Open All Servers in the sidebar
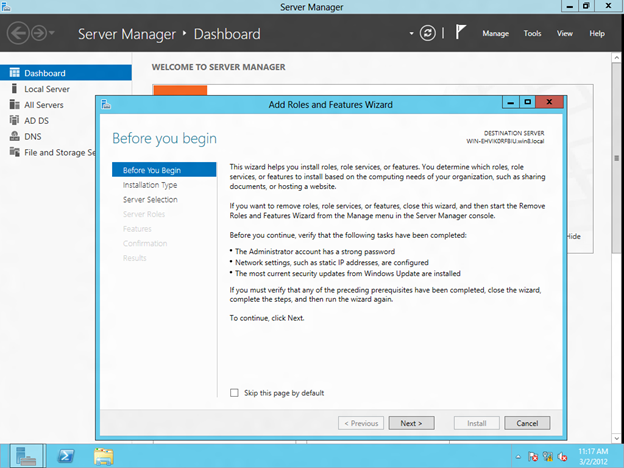 click(44, 105)
